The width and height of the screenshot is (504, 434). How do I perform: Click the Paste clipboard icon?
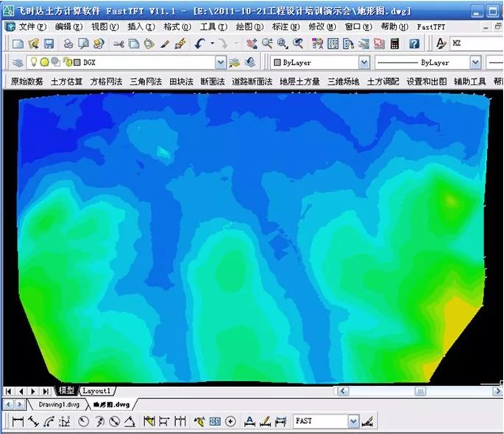click(149, 43)
